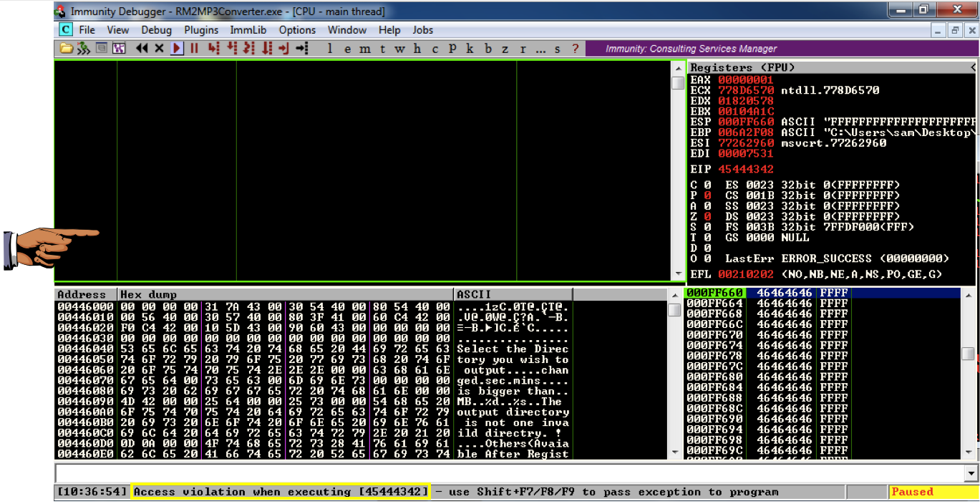Click the attach-to-process icon beside the folder
The image size is (980, 504).
tap(84, 49)
